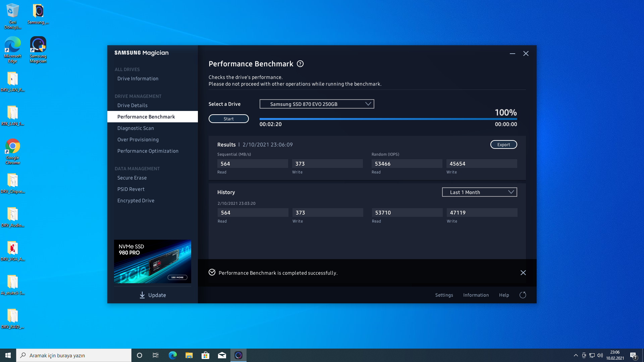This screenshot has width=644, height=362.
Task: Open Edge from the taskbar
Action: tap(172, 355)
